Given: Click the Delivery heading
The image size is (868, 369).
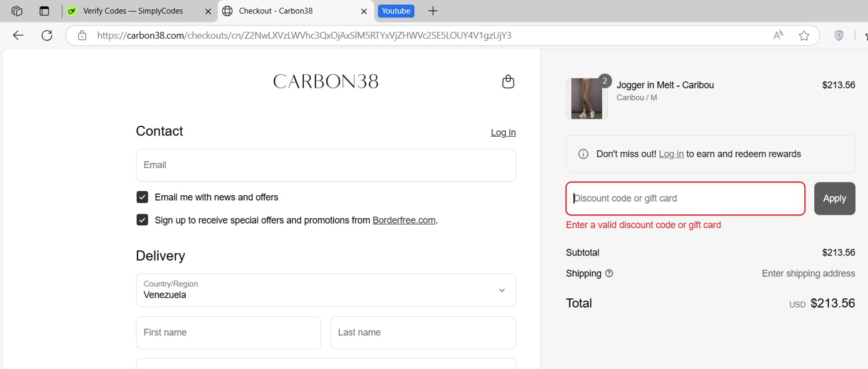Looking at the screenshot, I should 160,256.
